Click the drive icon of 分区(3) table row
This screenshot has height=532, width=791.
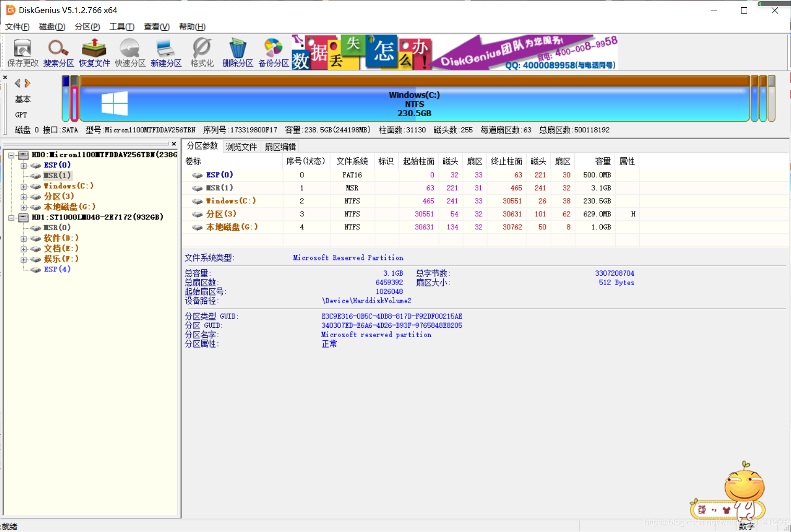(197, 214)
